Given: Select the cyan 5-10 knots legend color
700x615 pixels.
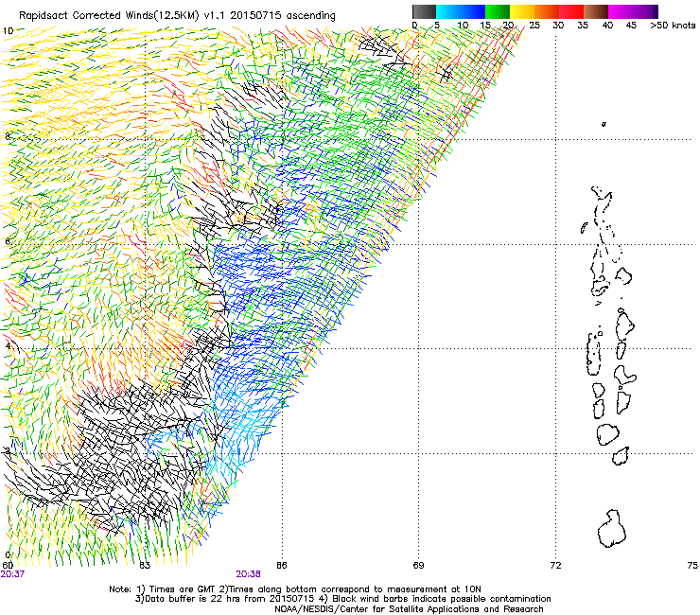Looking at the screenshot, I should tap(448, 11).
